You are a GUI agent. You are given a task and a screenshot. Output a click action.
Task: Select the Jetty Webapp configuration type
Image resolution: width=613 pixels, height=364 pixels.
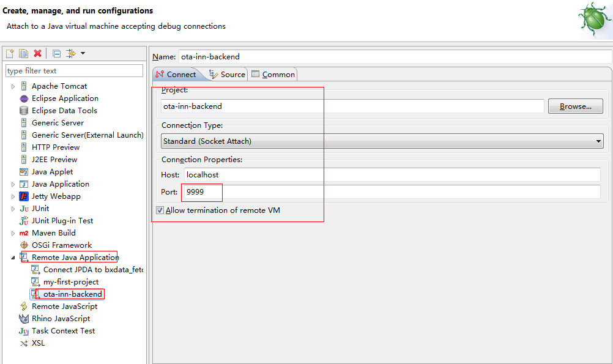[56, 196]
